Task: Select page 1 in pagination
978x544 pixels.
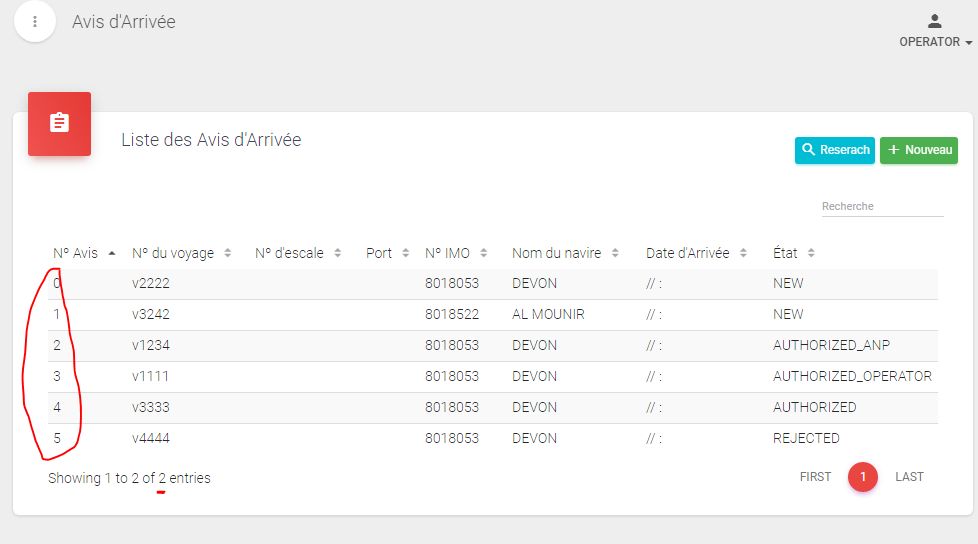Action: click(863, 477)
